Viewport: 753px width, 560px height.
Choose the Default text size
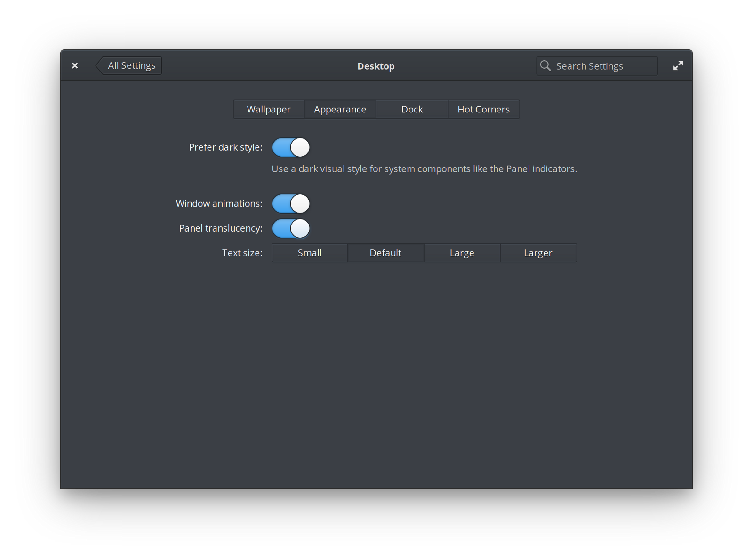[x=385, y=253]
